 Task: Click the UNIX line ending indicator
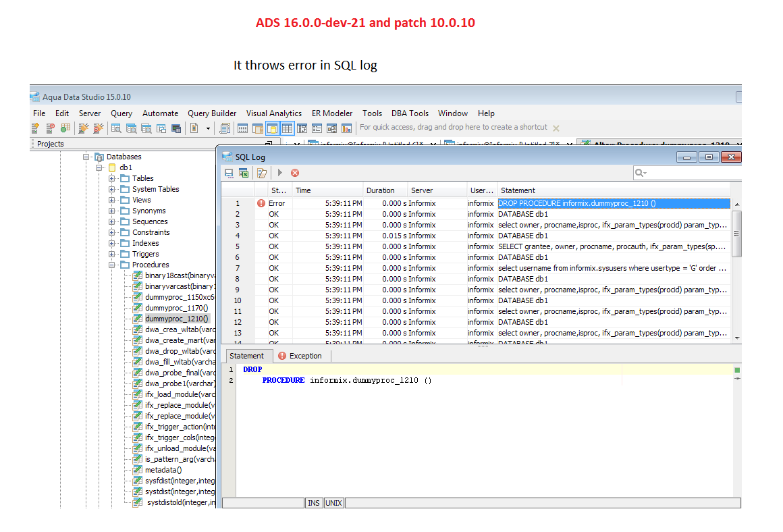click(333, 503)
